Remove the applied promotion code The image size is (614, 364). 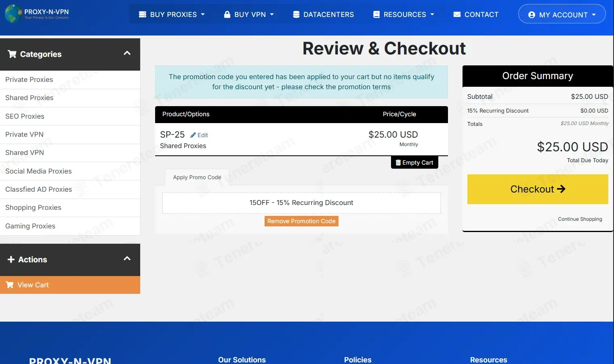pyautogui.click(x=301, y=221)
